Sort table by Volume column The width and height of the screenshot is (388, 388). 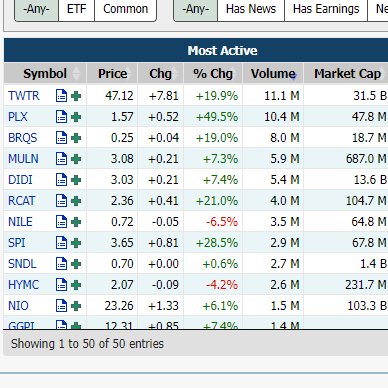pos(273,74)
